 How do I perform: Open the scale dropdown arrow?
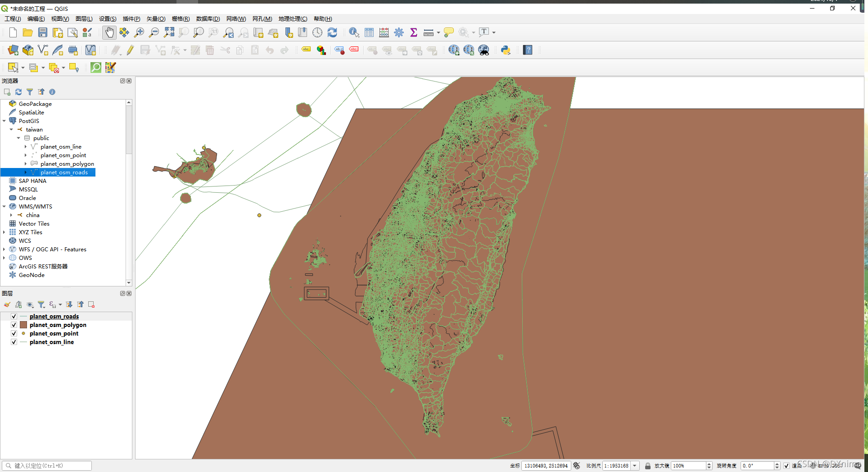(635, 466)
